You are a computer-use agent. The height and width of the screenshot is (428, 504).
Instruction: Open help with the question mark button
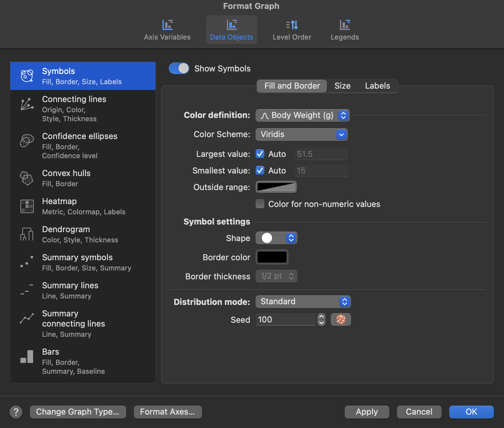coord(16,412)
